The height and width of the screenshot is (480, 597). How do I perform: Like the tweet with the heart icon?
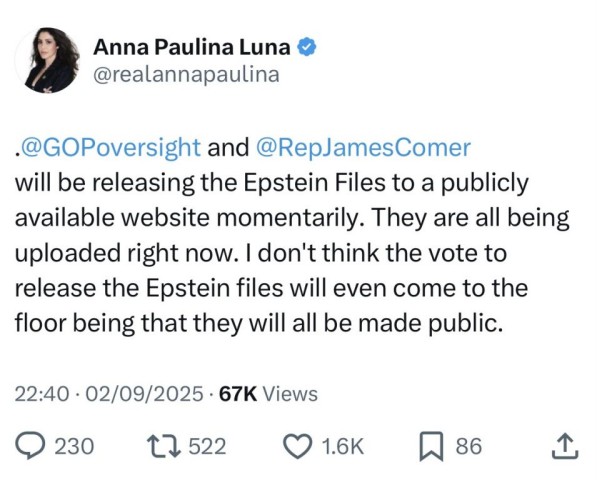299,446
